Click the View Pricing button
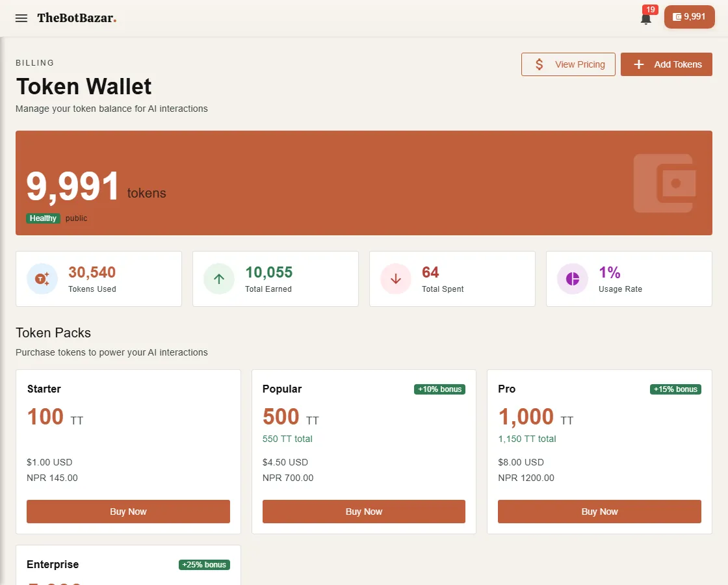 click(568, 64)
